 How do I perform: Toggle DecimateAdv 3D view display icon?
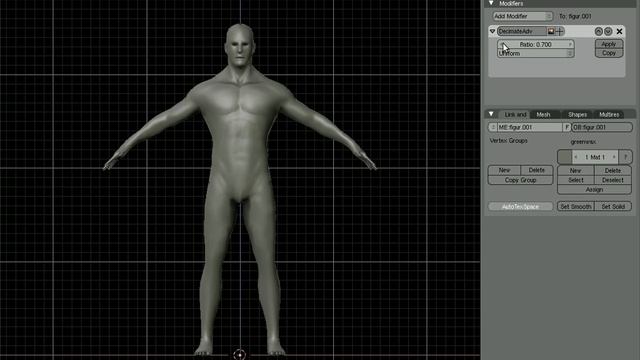coord(560,31)
